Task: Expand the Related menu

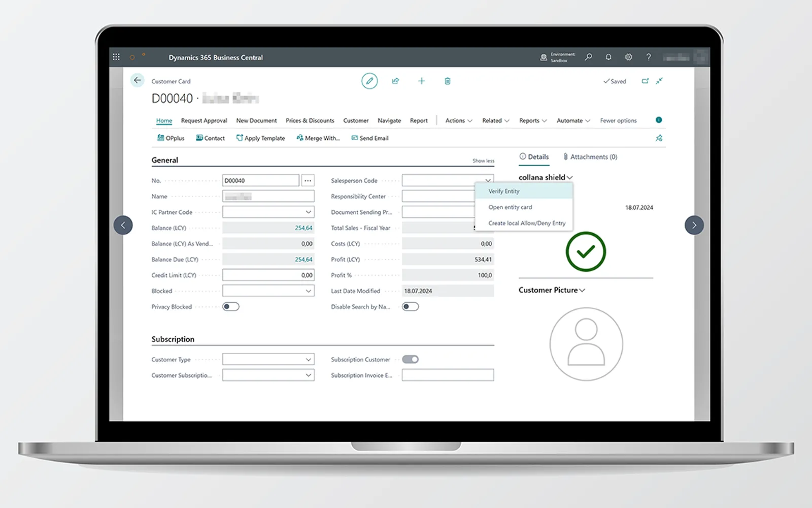Action: (496, 120)
